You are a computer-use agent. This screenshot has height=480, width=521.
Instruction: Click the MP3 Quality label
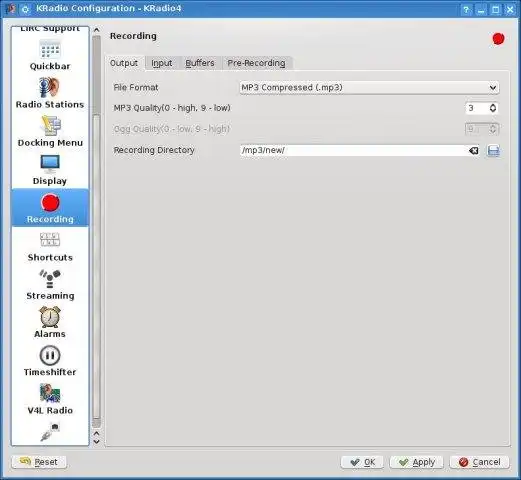tap(172, 108)
